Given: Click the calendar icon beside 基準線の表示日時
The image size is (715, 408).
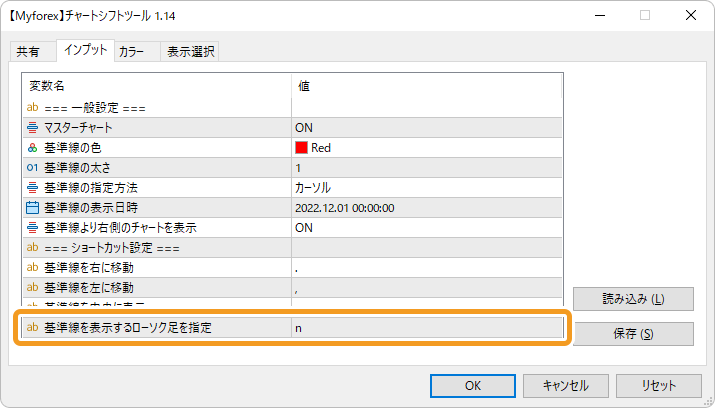Looking at the screenshot, I should click(32, 208).
